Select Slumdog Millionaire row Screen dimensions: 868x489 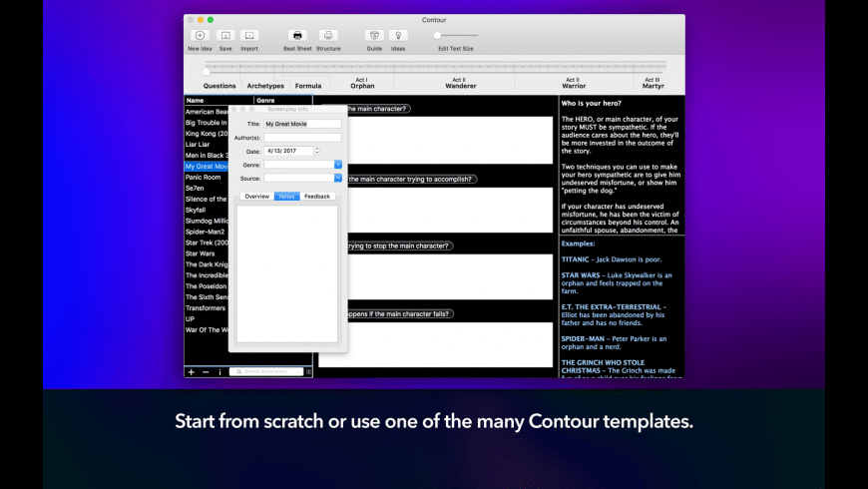tap(206, 221)
